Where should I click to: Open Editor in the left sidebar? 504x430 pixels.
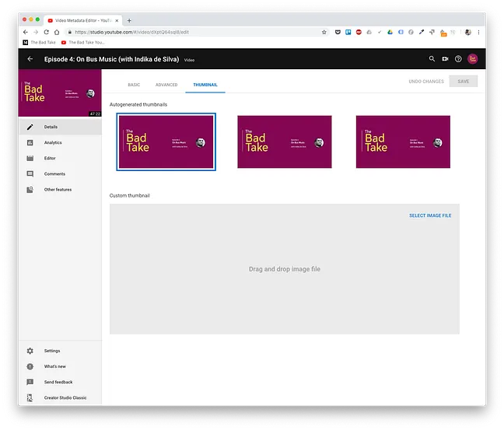point(49,158)
